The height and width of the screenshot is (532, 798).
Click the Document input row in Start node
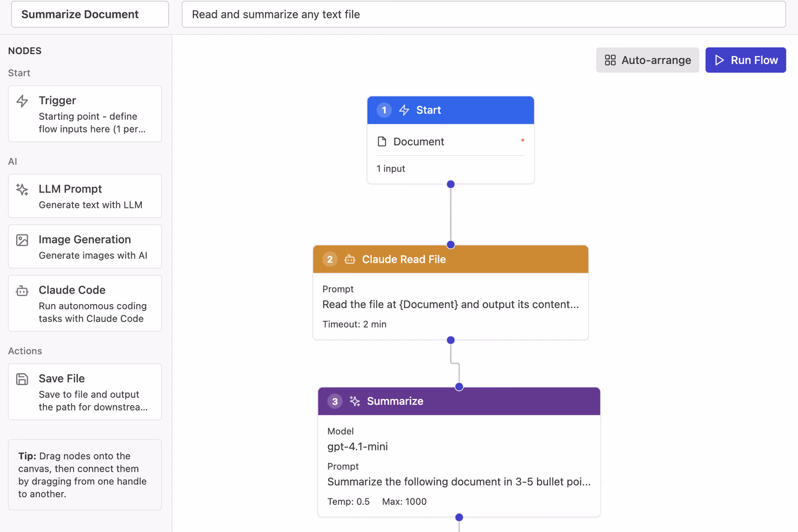(x=451, y=141)
